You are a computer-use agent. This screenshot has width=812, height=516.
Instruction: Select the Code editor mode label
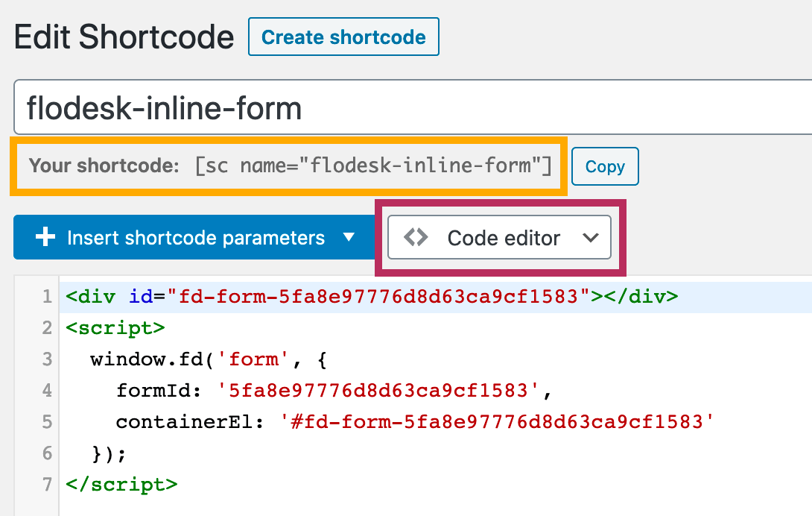(x=504, y=238)
